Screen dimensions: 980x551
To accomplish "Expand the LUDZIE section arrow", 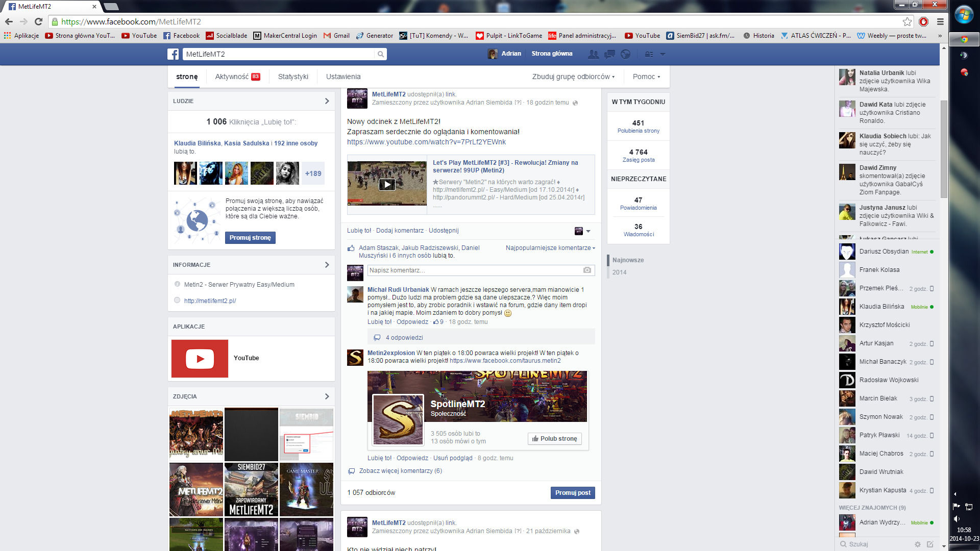I will tap(327, 101).
